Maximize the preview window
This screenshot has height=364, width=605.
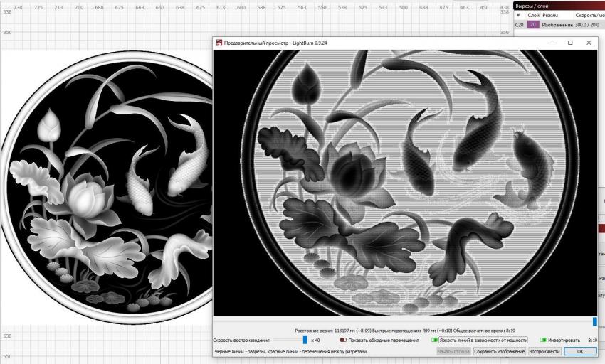point(570,43)
